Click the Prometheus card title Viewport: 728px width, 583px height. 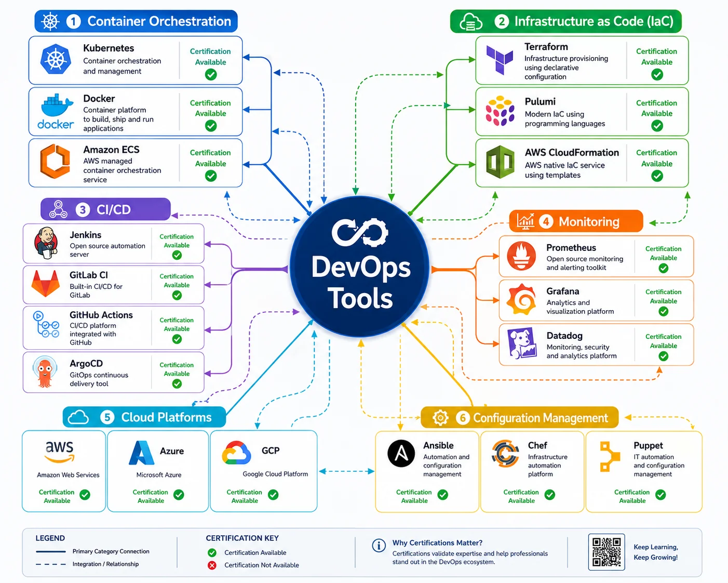(571, 248)
